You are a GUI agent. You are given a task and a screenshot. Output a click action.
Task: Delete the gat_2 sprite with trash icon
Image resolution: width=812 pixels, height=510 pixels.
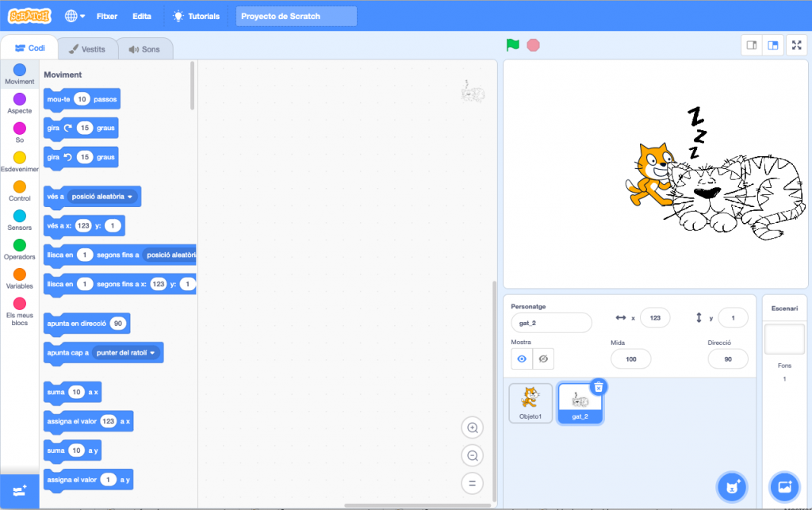(599, 386)
